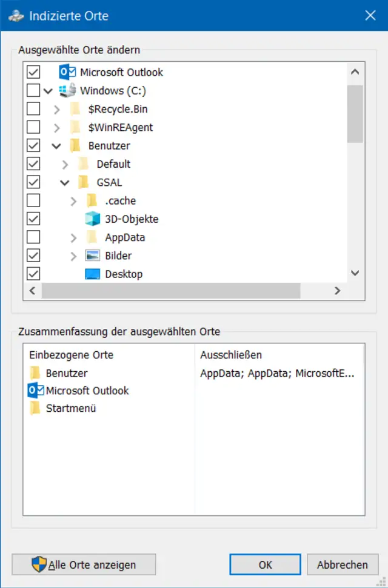The width and height of the screenshot is (388, 588).
Task: Click the 3D-Objekte cube icon
Action: point(92,219)
